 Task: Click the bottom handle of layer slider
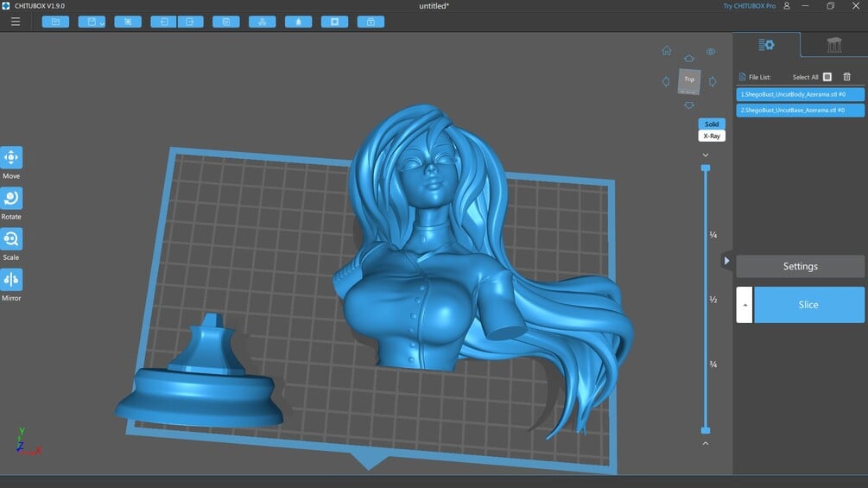pyautogui.click(x=706, y=430)
